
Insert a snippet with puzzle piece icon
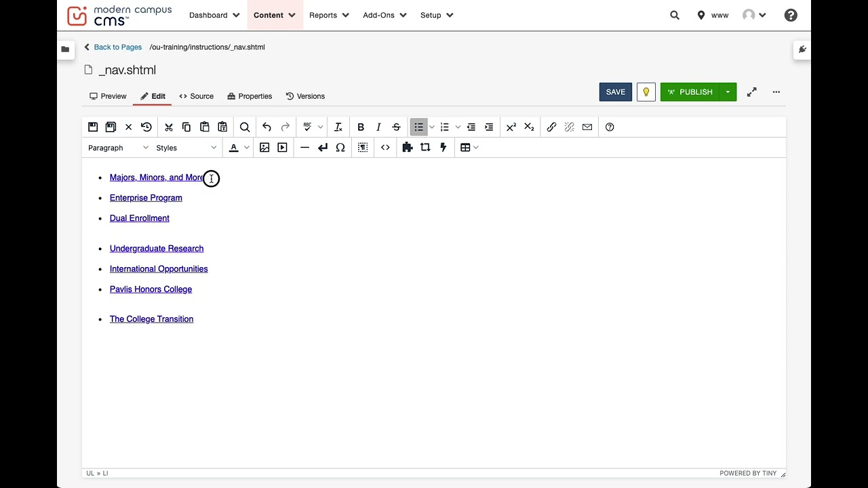tap(407, 147)
